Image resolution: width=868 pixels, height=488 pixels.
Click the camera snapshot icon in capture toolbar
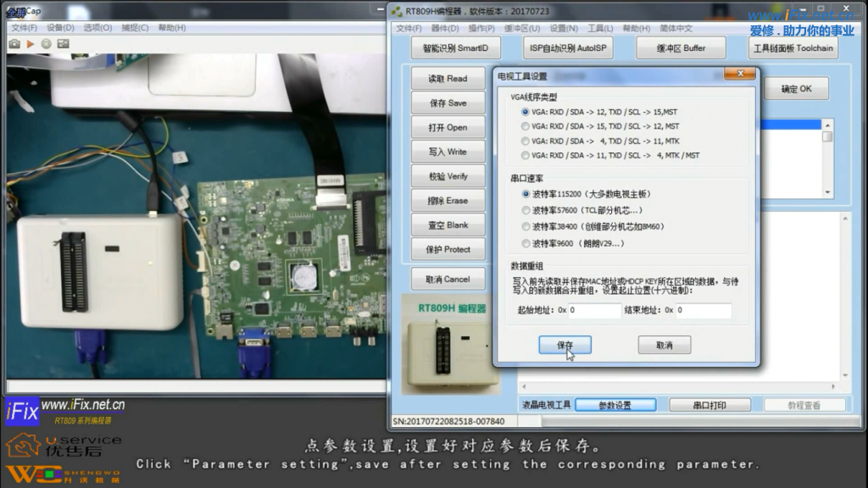(x=14, y=43)
